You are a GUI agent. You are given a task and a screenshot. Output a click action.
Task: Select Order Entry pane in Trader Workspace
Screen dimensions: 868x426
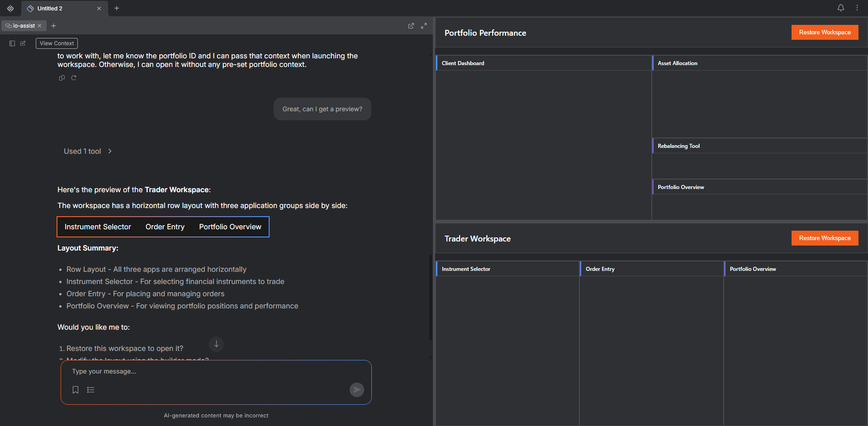point(652,269)
